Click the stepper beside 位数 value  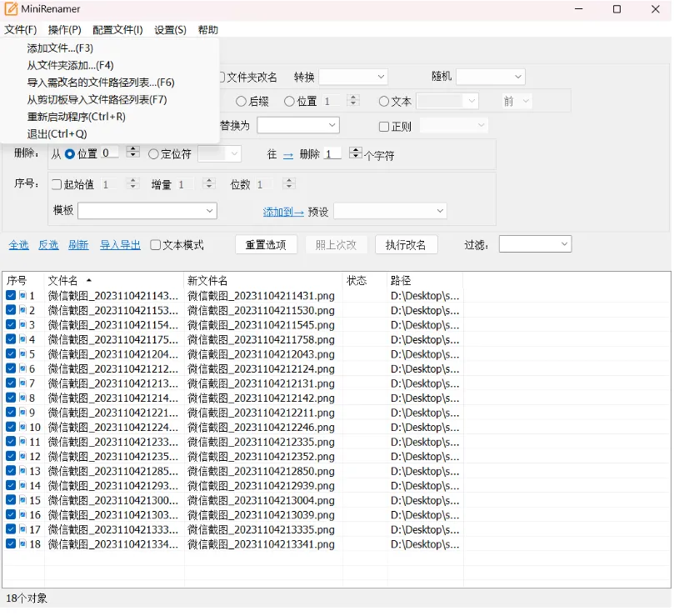click(289, 183)
